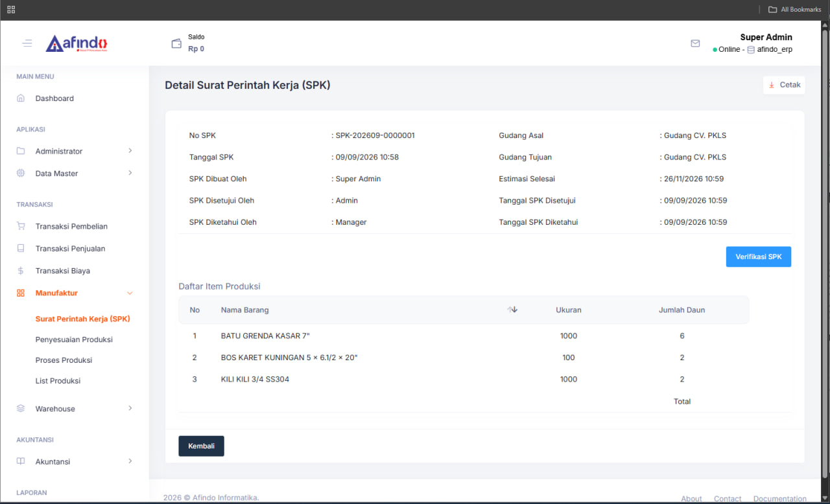Open the About footer link
The width and height of the screenshot is (830, 504).
pos(691,499)
